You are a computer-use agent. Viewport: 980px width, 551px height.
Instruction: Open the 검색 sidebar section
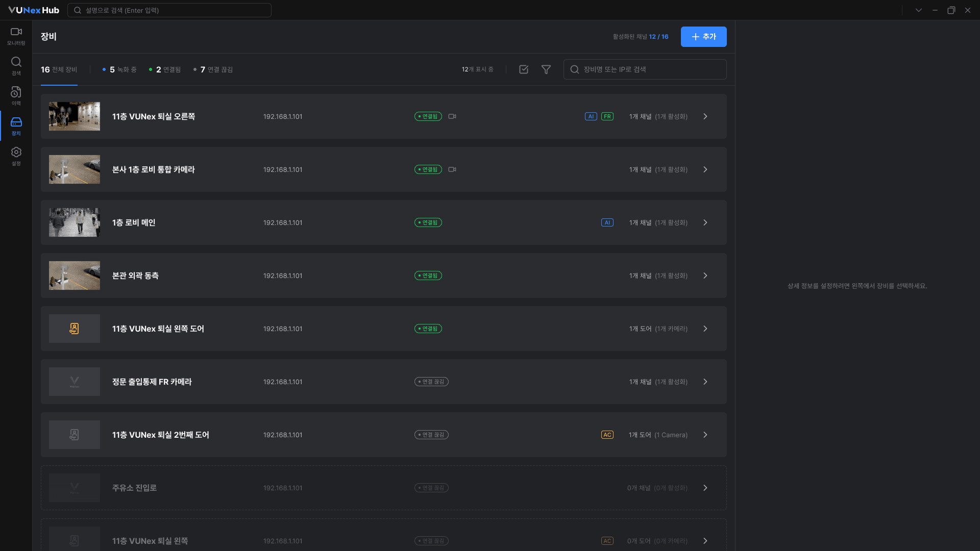16,66
